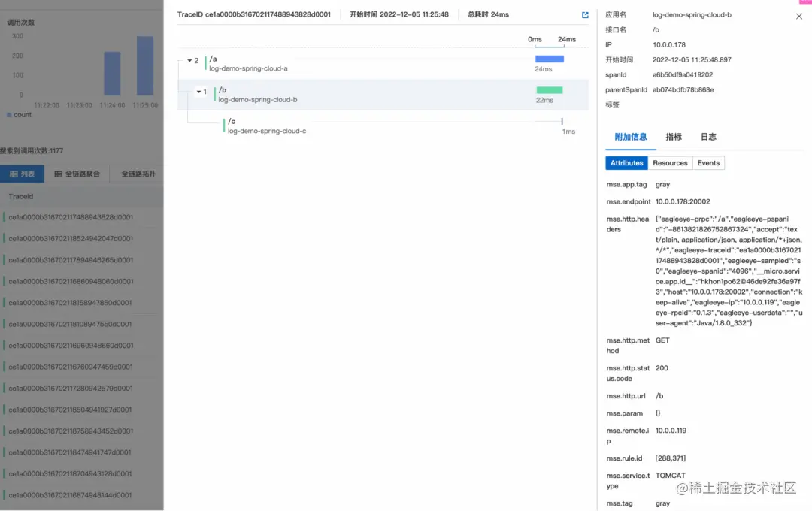
Task: Click the blue 24ms duration bar
Action: tap(550, 59)
